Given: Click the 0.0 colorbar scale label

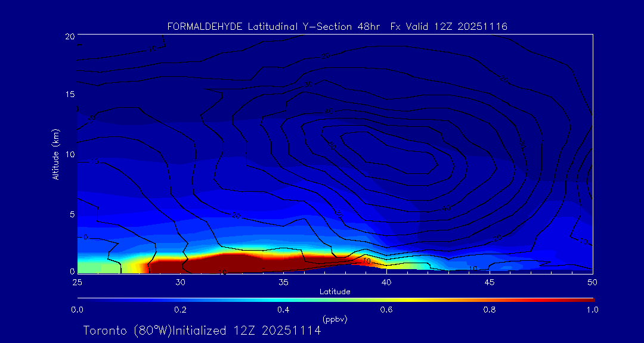Looking at the screenshot, I should [77, 310].
